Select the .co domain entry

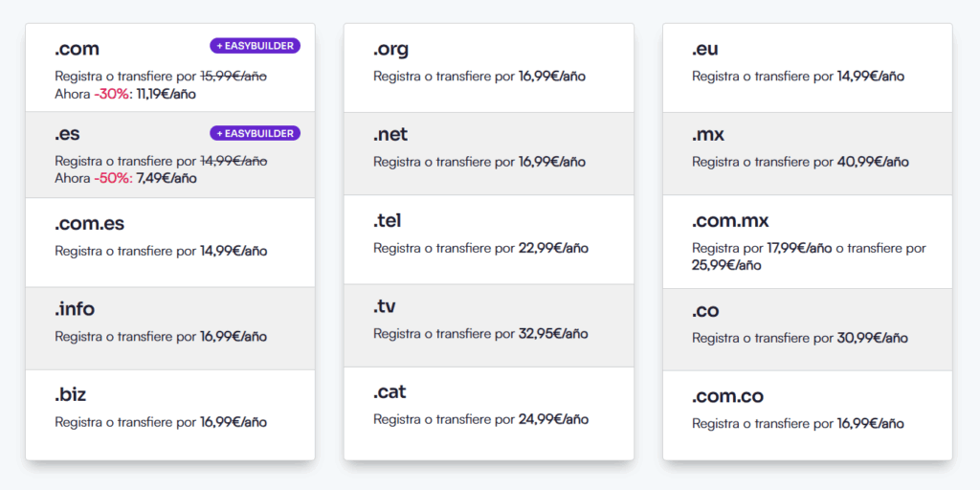point(705,311)
